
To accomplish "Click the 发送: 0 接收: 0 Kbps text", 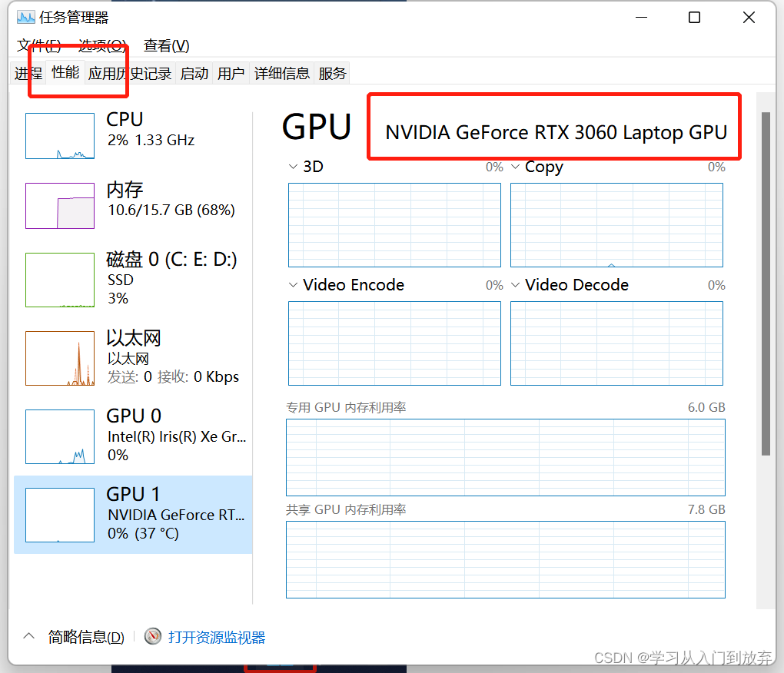I will [173, 376].
